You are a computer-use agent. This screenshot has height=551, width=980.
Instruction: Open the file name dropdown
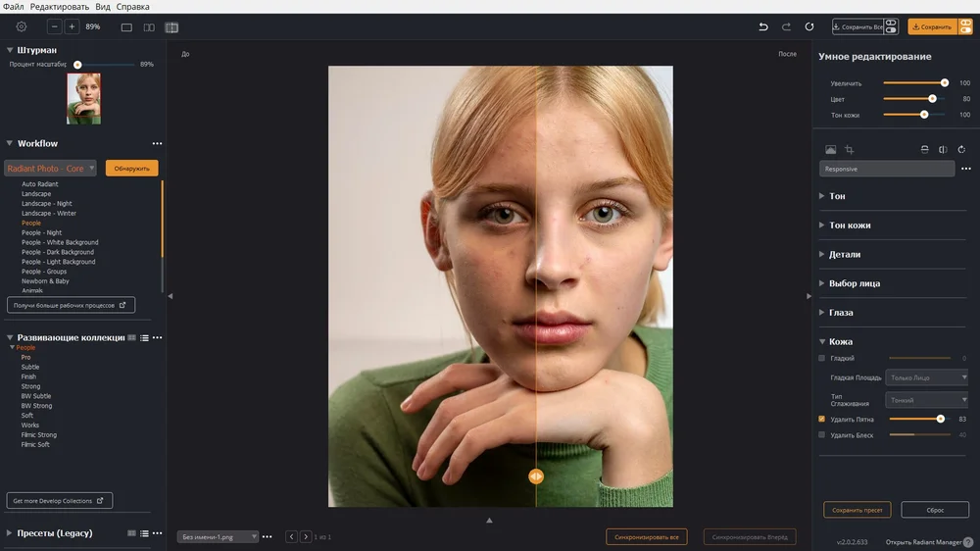point(218,536)
